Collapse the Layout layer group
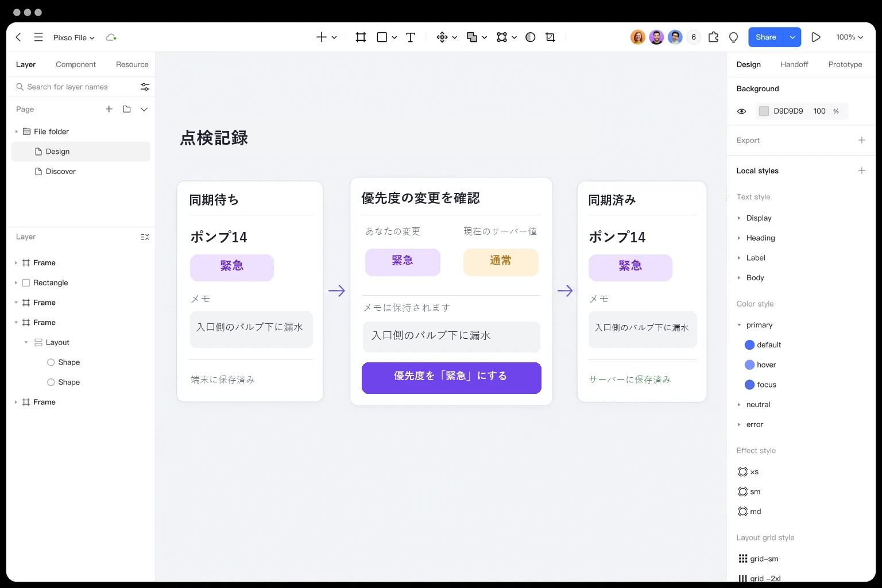Image resolution: width=882 pixels, height=588 pixels. tap(26, 342)
